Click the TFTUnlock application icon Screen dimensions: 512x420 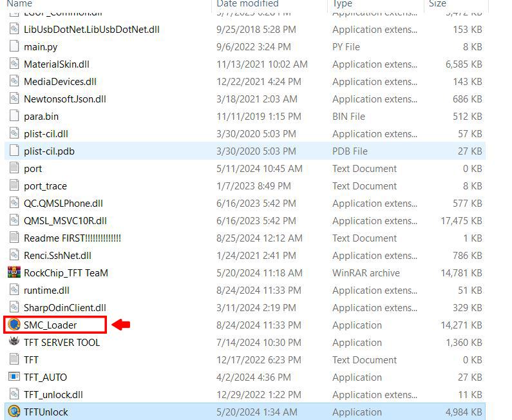(x=14, y=412)
